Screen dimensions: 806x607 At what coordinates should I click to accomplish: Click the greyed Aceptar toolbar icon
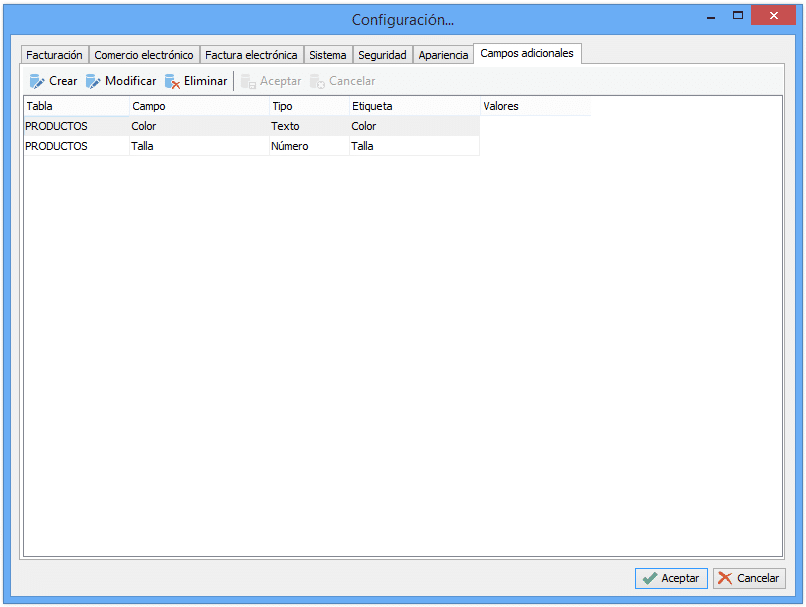point(248,81)
